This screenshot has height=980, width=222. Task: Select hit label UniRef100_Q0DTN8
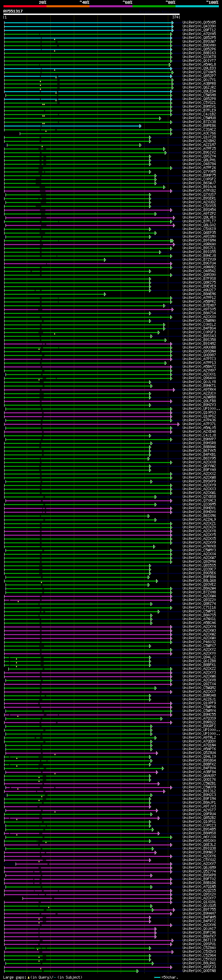click(x=199, y=971)
